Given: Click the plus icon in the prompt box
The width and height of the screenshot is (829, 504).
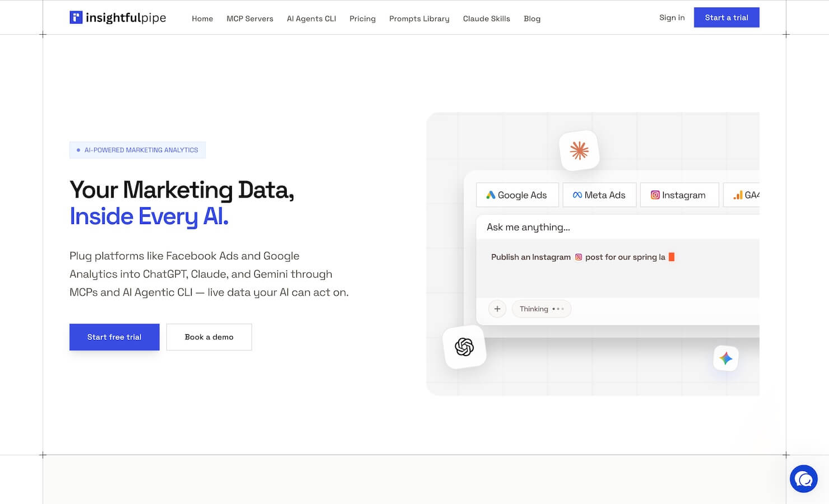Looking at the screenshot, I should click(x=497, y=309).
